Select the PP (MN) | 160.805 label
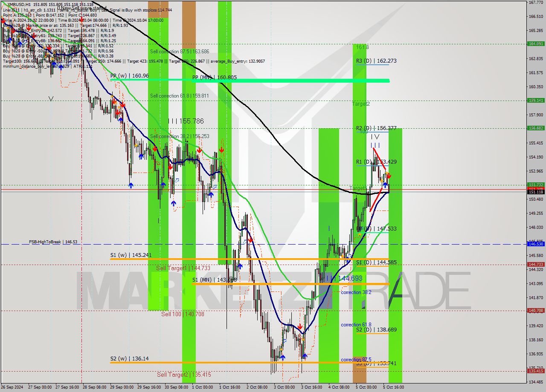 click(214, 78)
